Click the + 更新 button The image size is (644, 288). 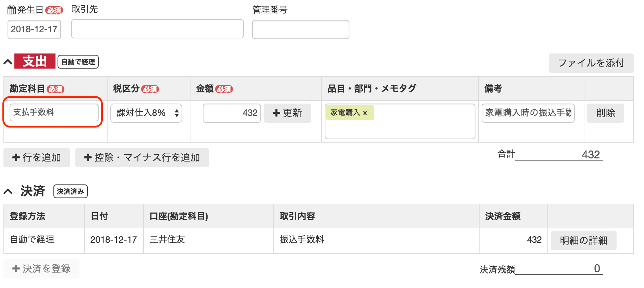(287, 113)
